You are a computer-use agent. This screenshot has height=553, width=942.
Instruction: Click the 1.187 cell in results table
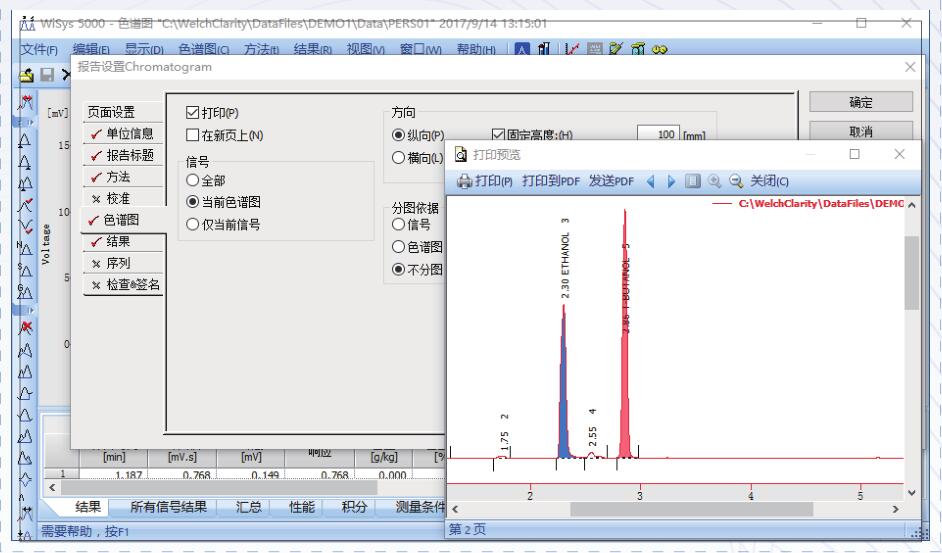click(114, 475)
